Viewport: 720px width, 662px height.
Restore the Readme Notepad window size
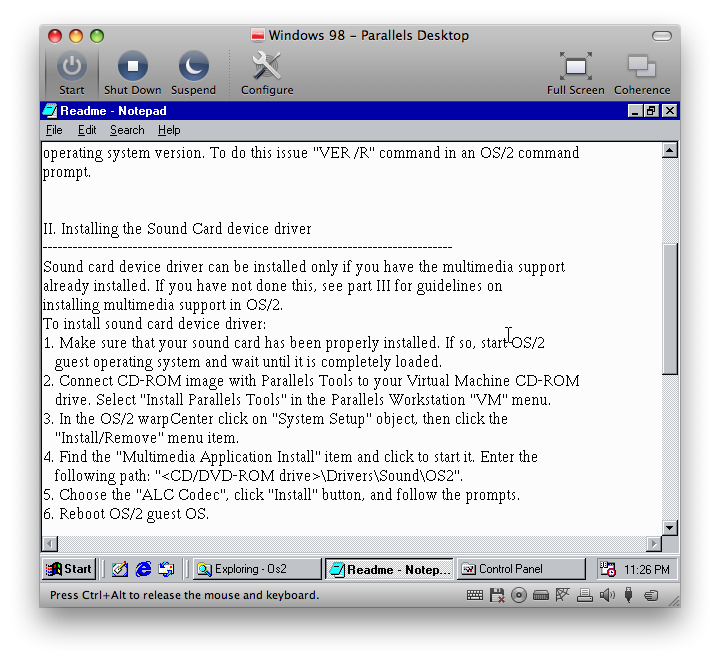(651, 111)
